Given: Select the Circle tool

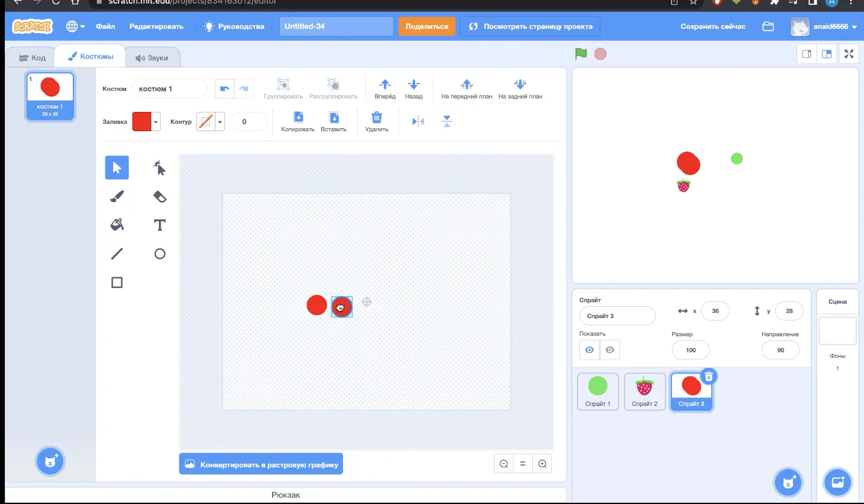Looking at the screenshot, I should (x=159, y=254).
